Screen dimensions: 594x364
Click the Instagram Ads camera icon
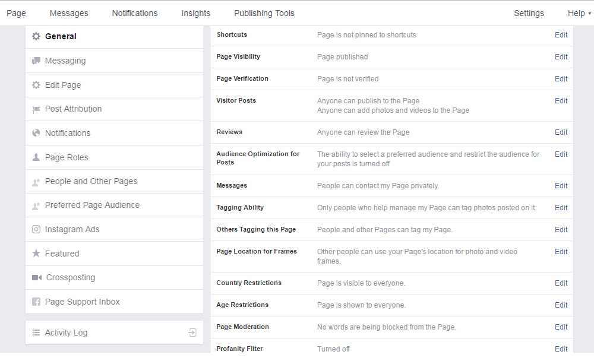tap(36, 229)
